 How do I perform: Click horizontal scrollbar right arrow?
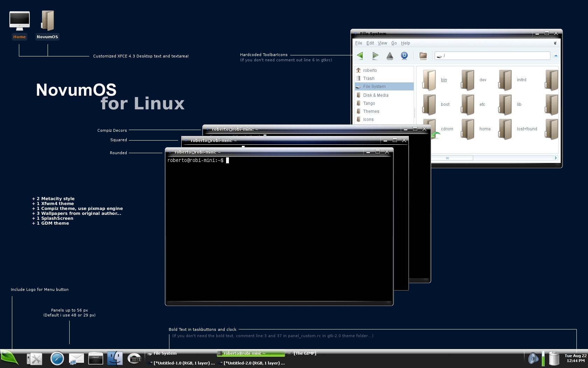tap(555, 158)
